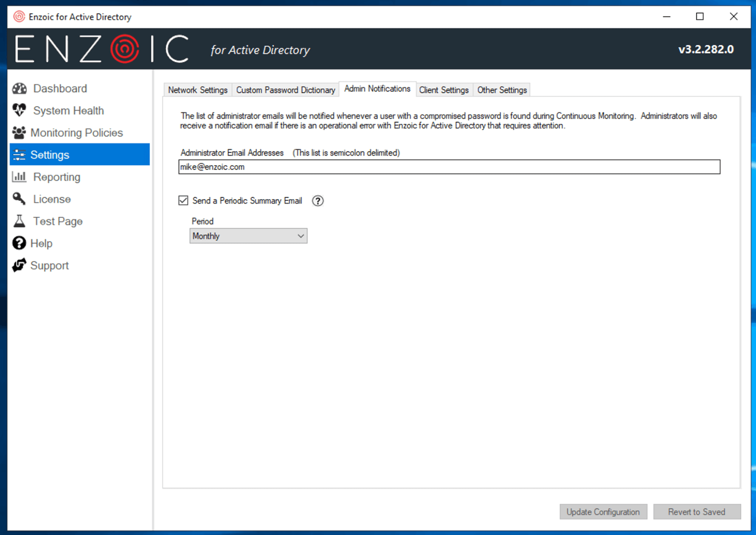Open the Help section
Screen dimensions: 756x535
[x=41, y=243]
